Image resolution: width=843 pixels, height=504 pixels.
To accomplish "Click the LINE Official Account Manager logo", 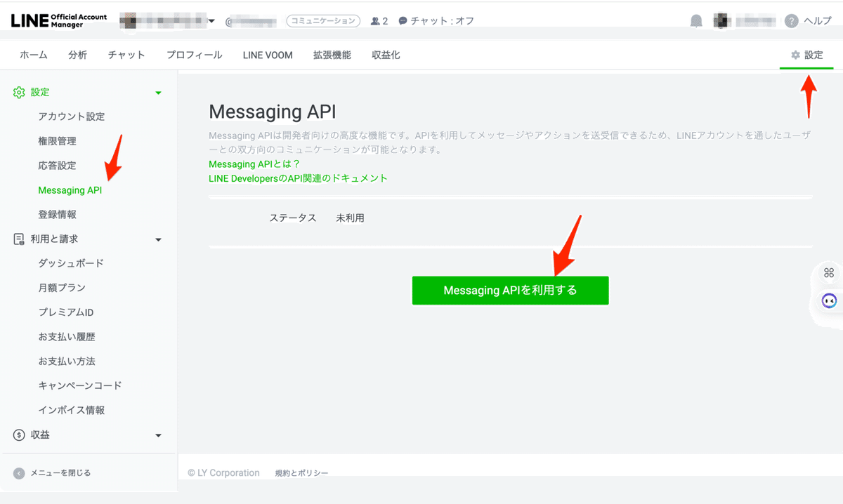I will point(59,20).
